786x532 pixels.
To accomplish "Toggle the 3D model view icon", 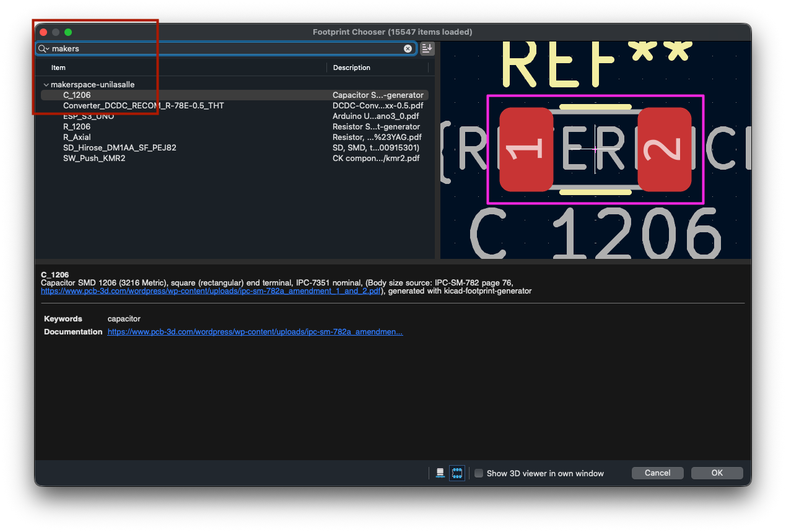I will (x=440, y=473).
